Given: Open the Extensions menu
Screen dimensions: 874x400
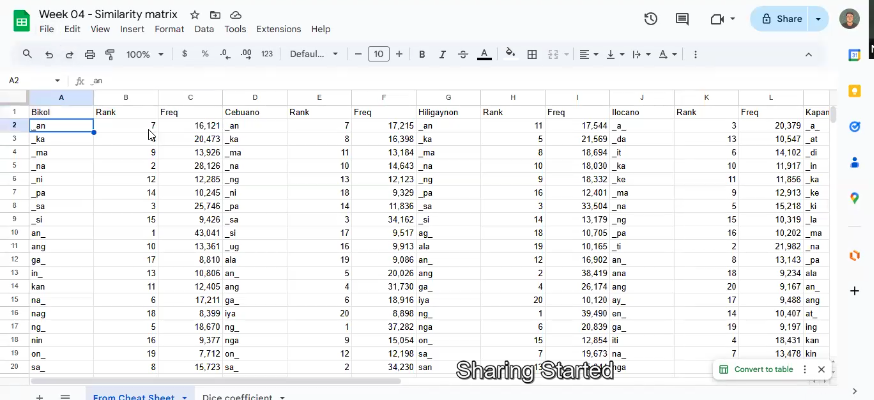Looking at the screenshot, I should coord(278,29).
